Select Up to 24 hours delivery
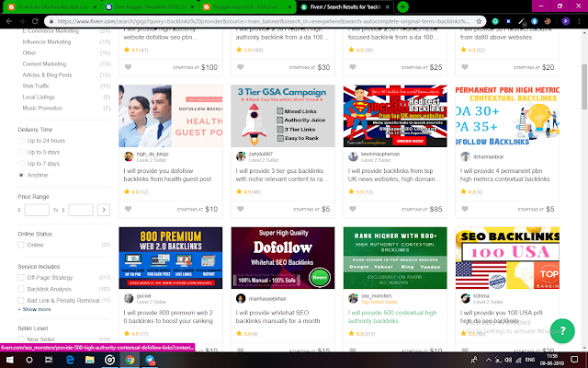Viewport: 588px width, 368px height. [x=21, y=141]
